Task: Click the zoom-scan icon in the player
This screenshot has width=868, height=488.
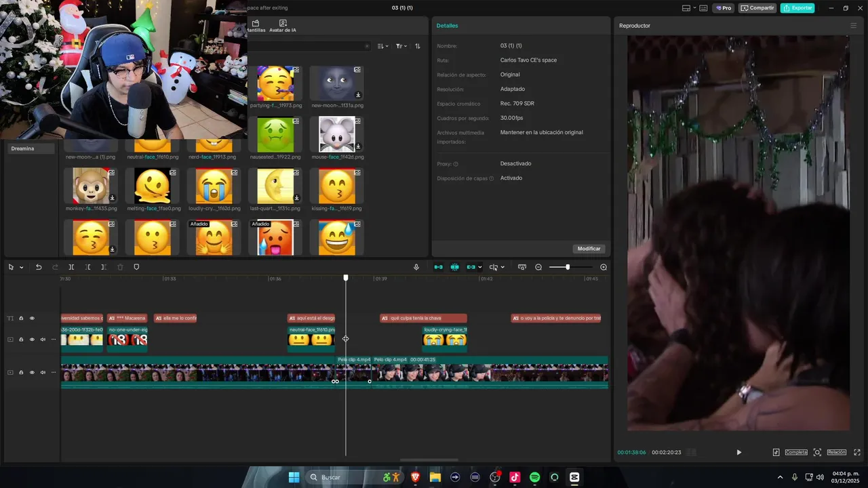Action: (x=817, y=452)
